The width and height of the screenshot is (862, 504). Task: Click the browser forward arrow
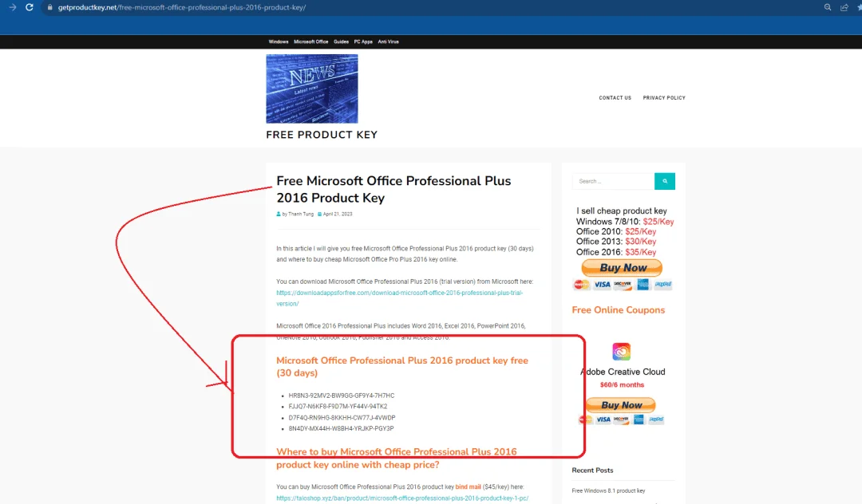pyautogui.click(x=12, y=7)
